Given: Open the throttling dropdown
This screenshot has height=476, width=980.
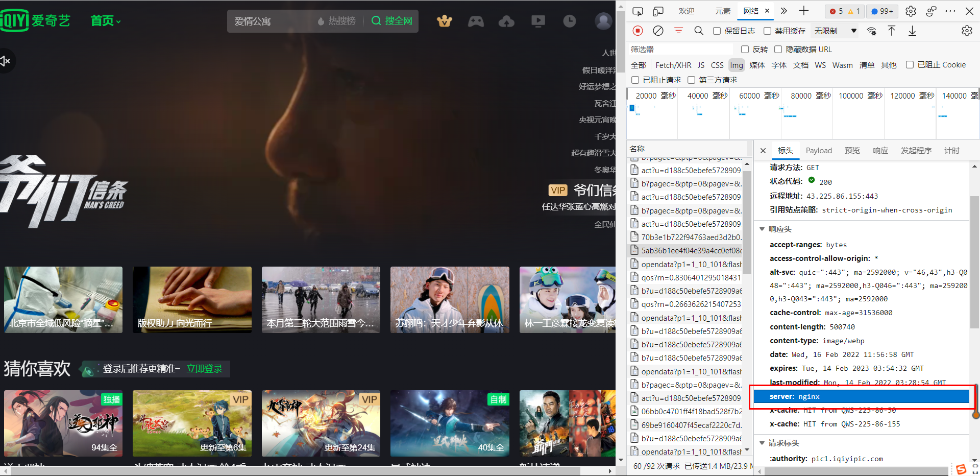Looking at the screenshot, I should coord(835,31).
